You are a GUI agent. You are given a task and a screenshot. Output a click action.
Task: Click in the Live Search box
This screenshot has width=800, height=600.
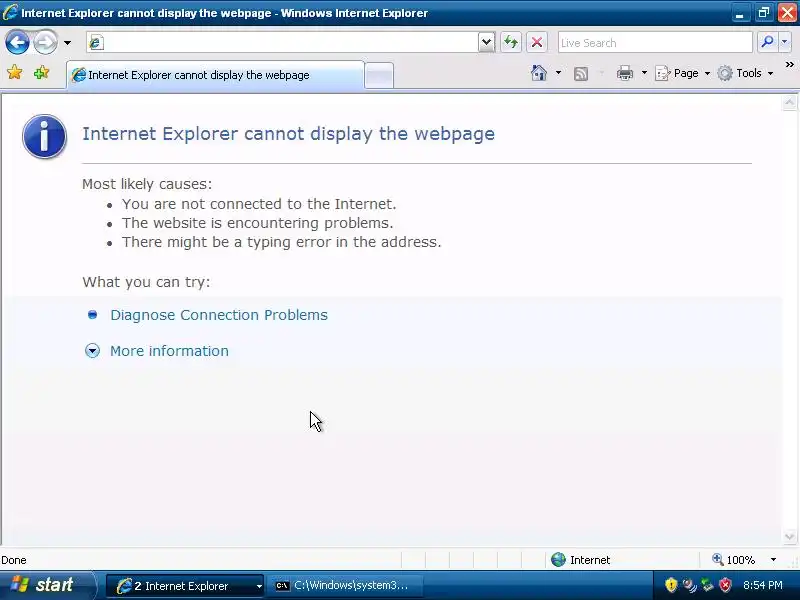655,43
